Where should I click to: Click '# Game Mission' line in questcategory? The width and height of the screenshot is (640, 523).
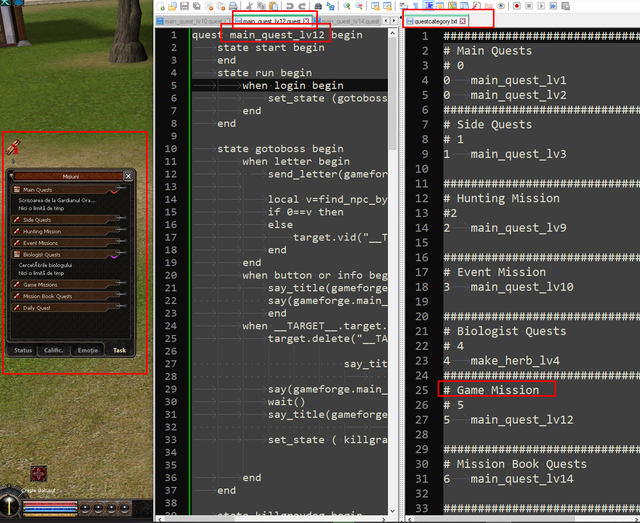(491, 390)
